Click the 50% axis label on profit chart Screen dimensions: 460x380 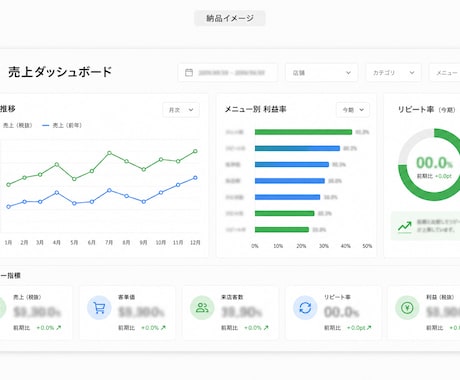tap(367, 246)
